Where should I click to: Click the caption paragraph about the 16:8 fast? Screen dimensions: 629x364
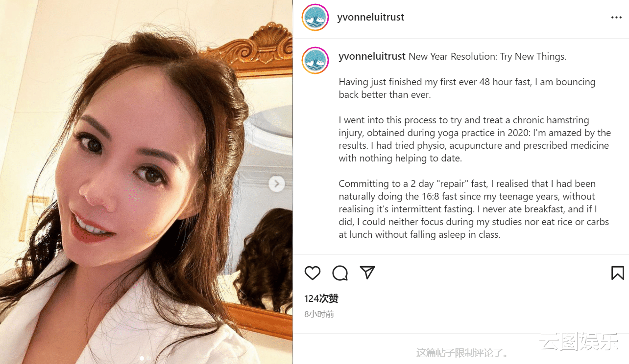[x=473, y=209]
